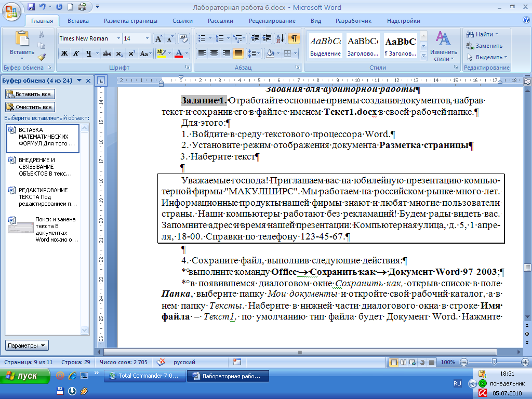Switch to Вставка tab
This screenshot has height=399, width=532.
78,21
